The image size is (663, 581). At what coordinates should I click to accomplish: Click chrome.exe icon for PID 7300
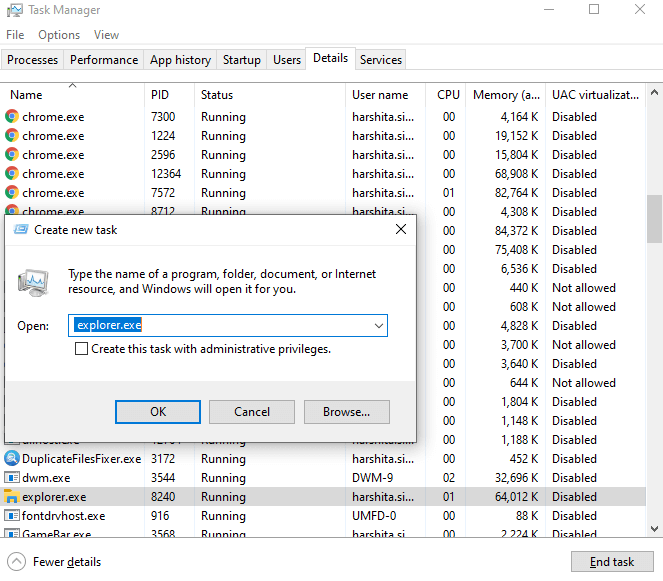[12, 117]
